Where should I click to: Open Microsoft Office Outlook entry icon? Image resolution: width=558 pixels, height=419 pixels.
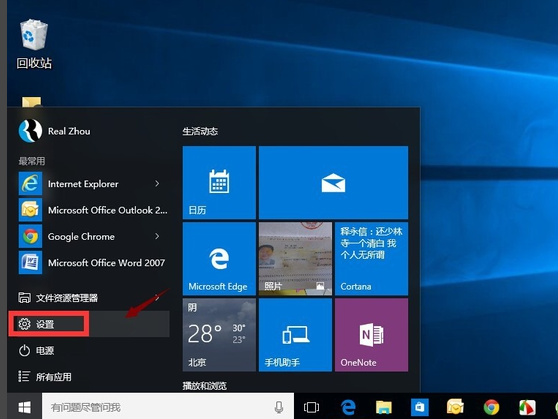click(30, 210)
